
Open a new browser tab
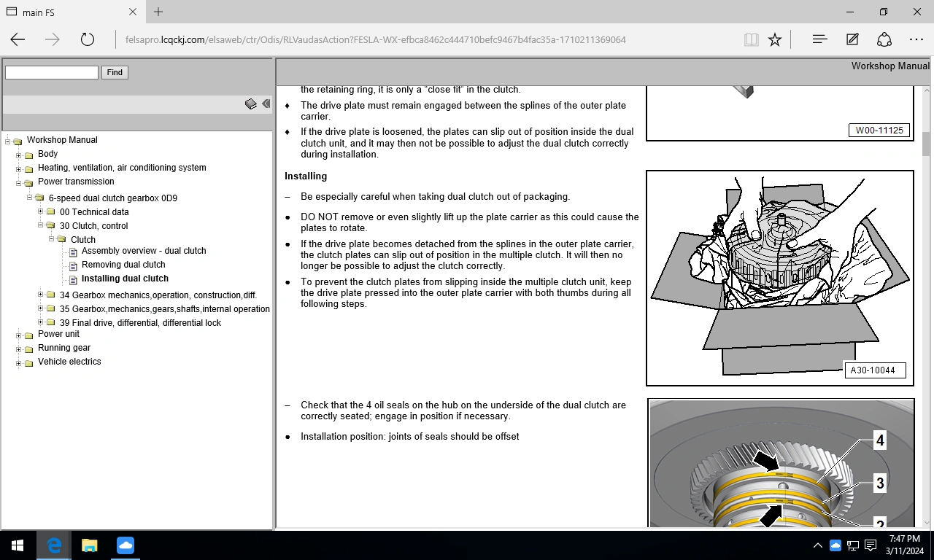pyautogui.click(x=158, y=12)
